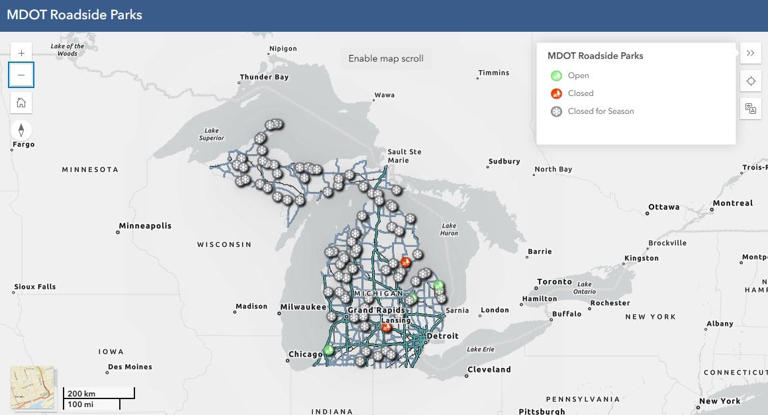Click the "Minneapolis" city label
This screenshot has width=768, height=415.
coord(145,226)
